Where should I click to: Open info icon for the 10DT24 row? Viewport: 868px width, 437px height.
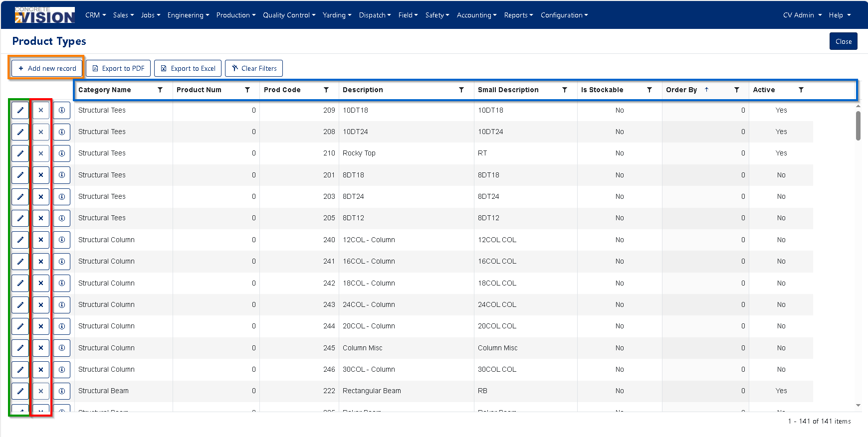pos(62,132)
